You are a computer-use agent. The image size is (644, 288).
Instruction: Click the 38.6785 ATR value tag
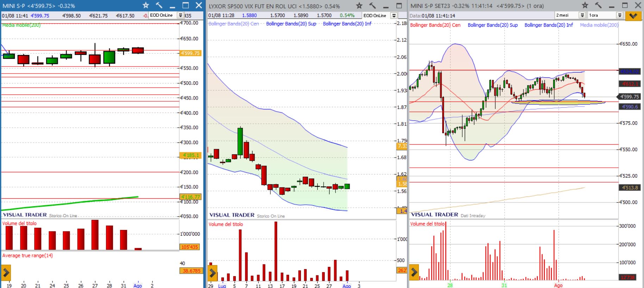tap(191, 271)
